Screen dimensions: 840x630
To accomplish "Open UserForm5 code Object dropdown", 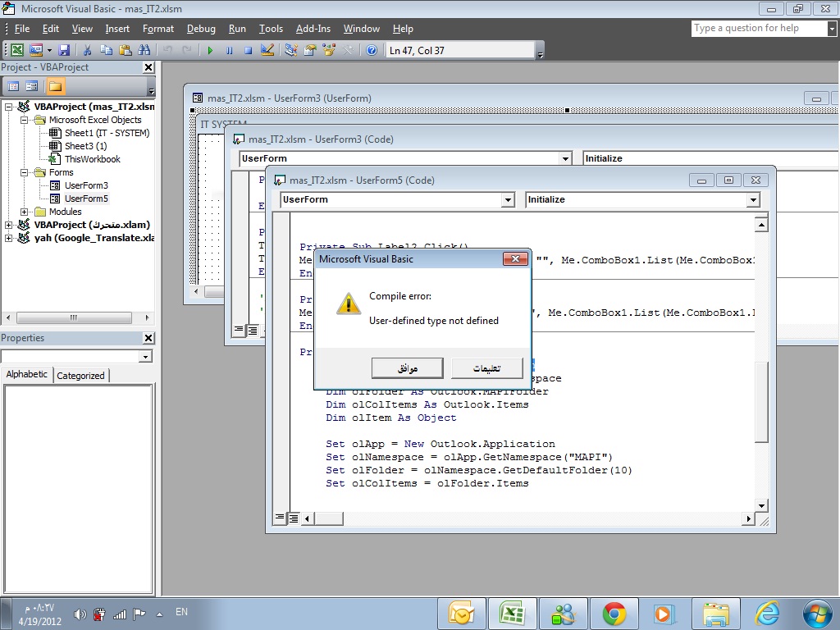I will pyautogui.click(x=508, y=200).
